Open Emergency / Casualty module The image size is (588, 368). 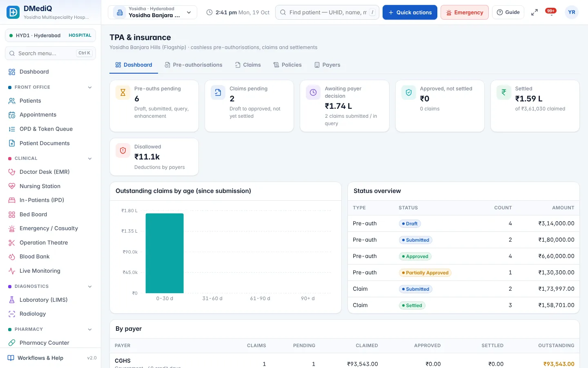tap(50, 229)
